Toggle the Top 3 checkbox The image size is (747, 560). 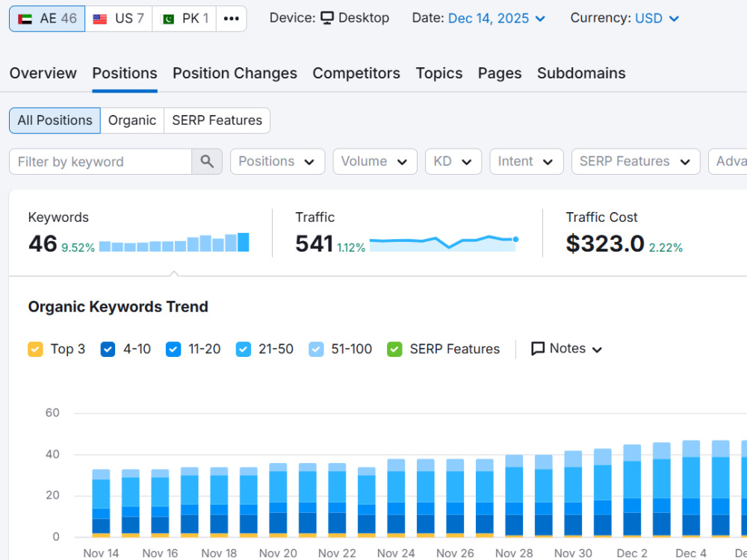coord(35,349)
